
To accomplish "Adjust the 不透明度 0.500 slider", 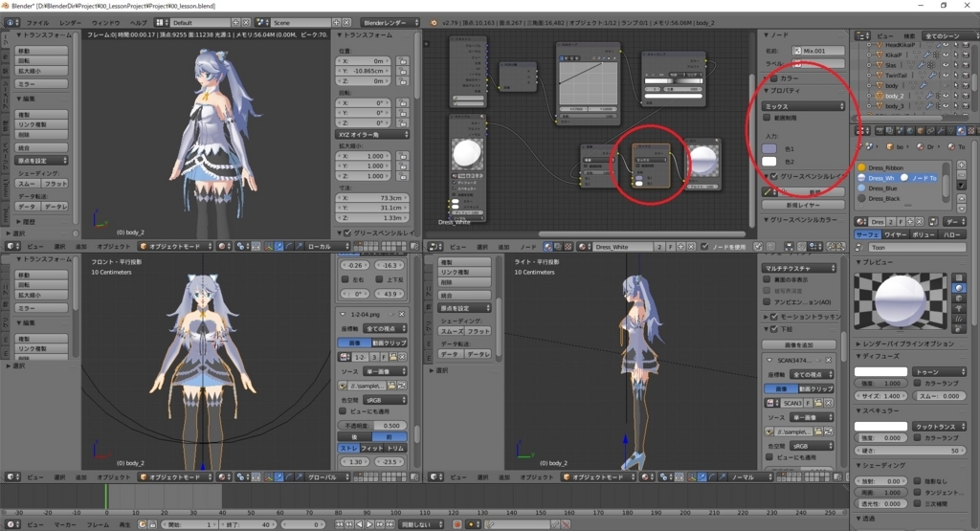I will coord(372,426).
